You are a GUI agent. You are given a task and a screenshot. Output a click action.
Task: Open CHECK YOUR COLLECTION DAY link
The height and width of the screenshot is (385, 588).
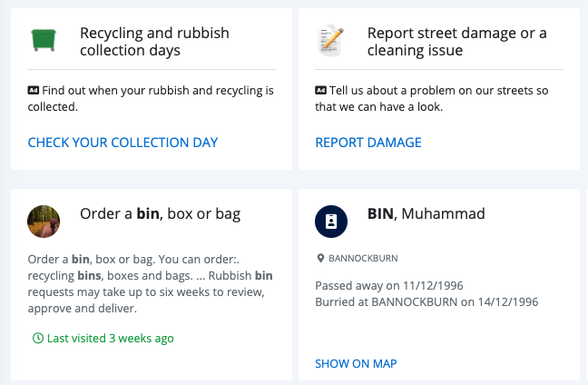coord(122,143)
